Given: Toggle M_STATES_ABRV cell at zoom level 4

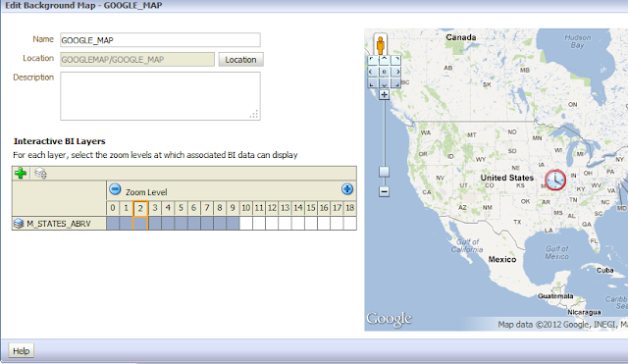Looking at the screenshot, I should click(168, 223).
